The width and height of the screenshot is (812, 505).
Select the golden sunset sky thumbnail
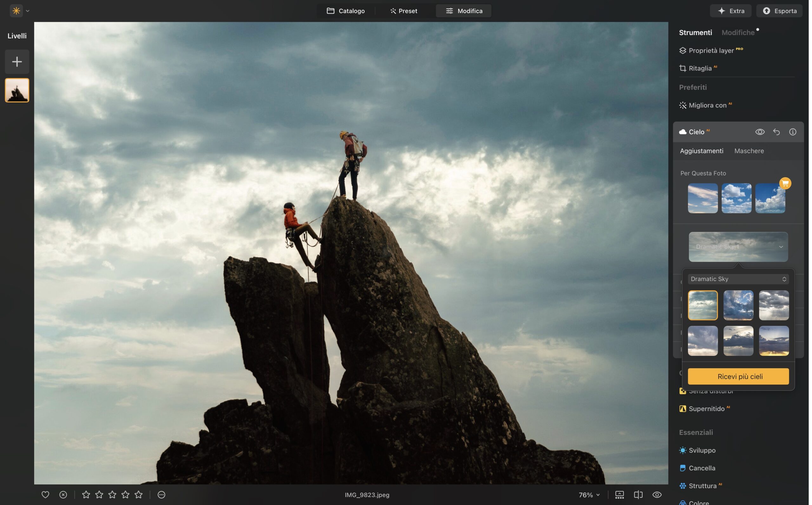774,341
